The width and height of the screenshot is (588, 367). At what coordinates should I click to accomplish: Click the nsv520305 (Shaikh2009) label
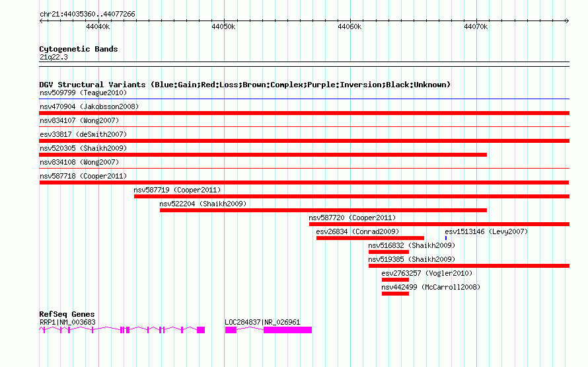point(83,148)
